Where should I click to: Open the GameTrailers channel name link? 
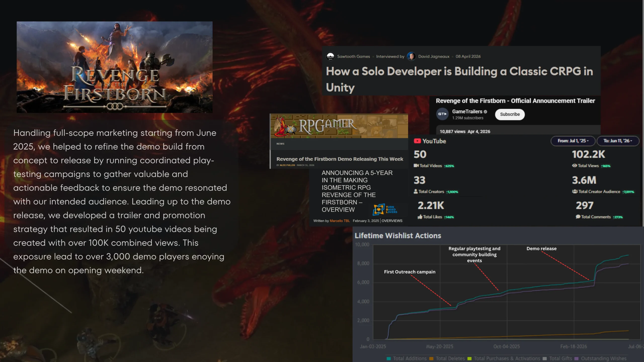[x=467, y=112]
